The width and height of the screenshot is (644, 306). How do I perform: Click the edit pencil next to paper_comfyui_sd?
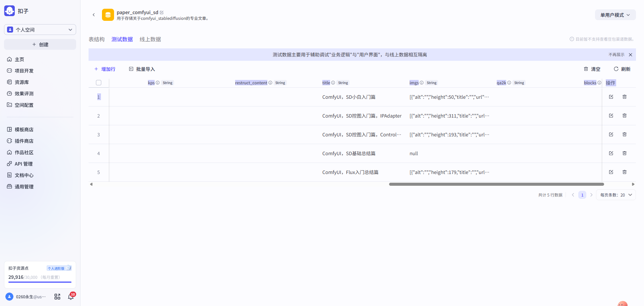click(x=162, y=12)
